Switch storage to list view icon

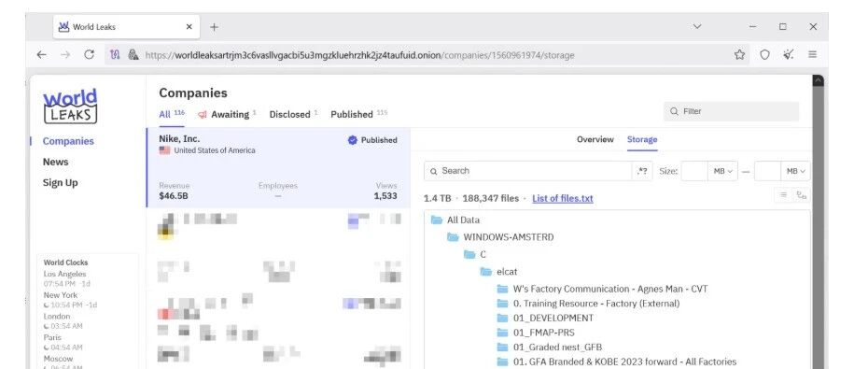coord(783,195)
